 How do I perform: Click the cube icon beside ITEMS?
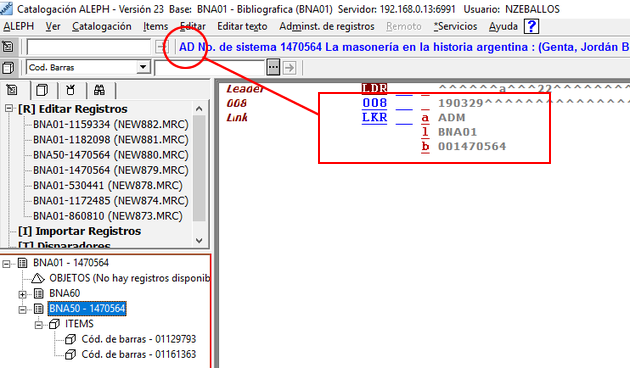coord(54,324)
